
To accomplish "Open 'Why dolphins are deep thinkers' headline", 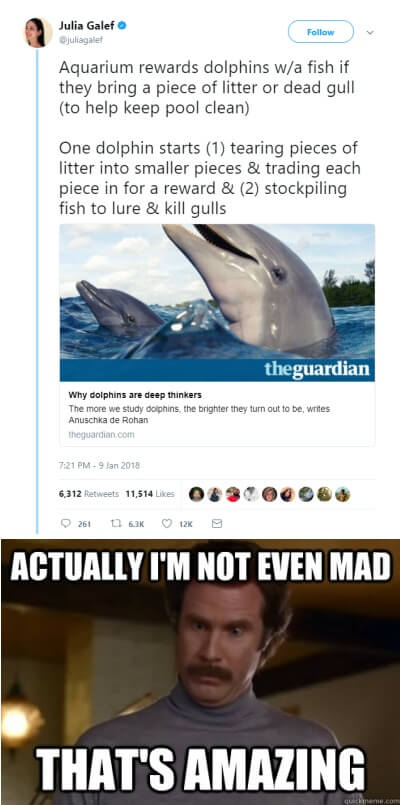I will [x=135, y=395].
